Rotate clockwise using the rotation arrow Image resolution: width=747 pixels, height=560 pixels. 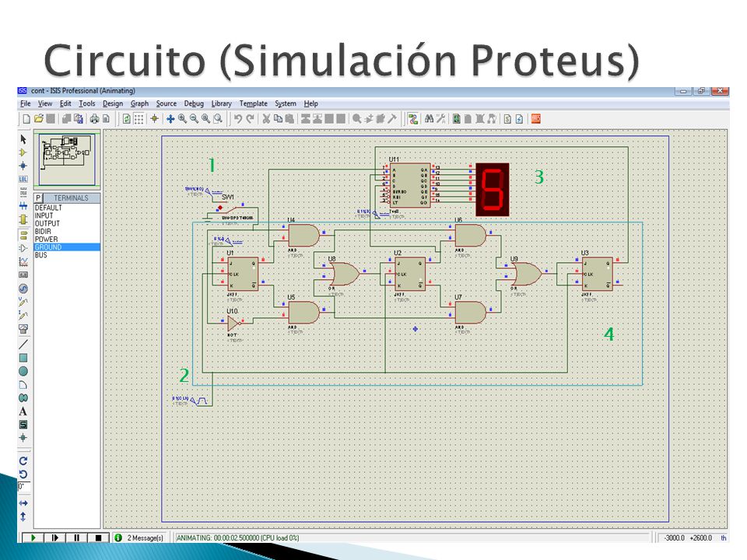[x=23, y=461]
